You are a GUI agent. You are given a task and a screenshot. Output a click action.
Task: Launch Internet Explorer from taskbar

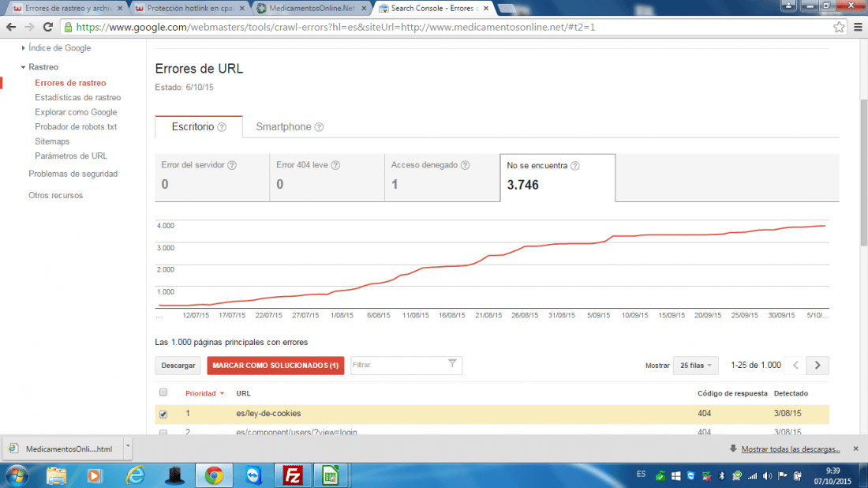click(135, 476)
